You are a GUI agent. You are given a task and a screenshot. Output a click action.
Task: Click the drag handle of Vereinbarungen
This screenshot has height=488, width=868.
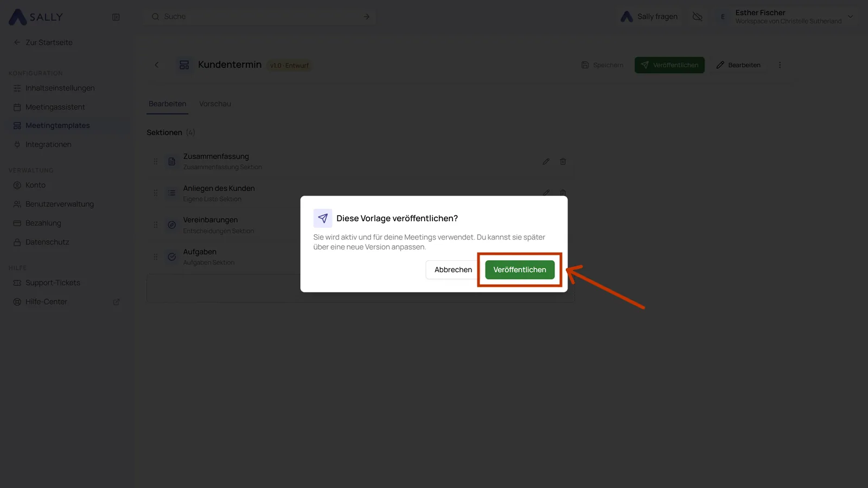tap(156, 225)
